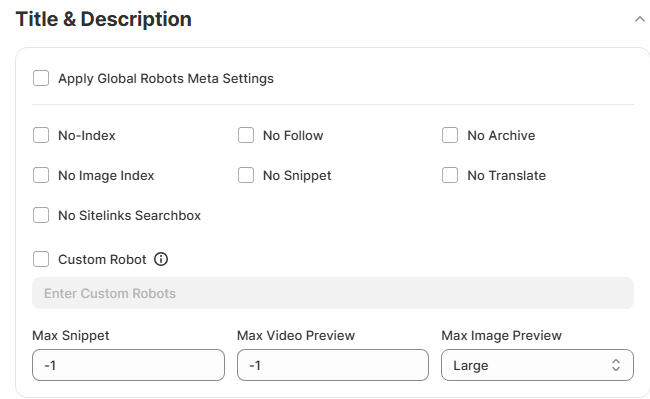Toggle the No Archive checkbox
650x399 pixels.
450,135
